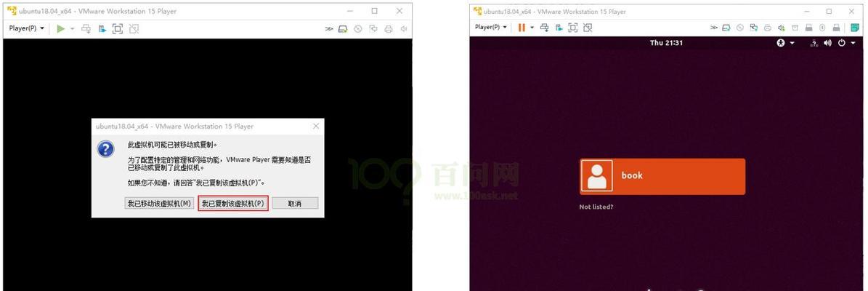Click Send Ctrl+Alt+Del icon in the login-screen window

(545, 27)
